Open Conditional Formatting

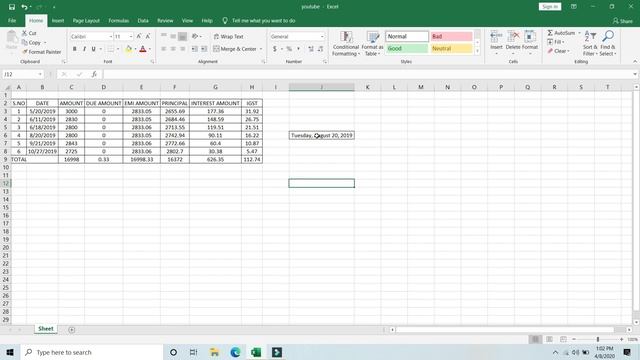click(x=346, y=43)
